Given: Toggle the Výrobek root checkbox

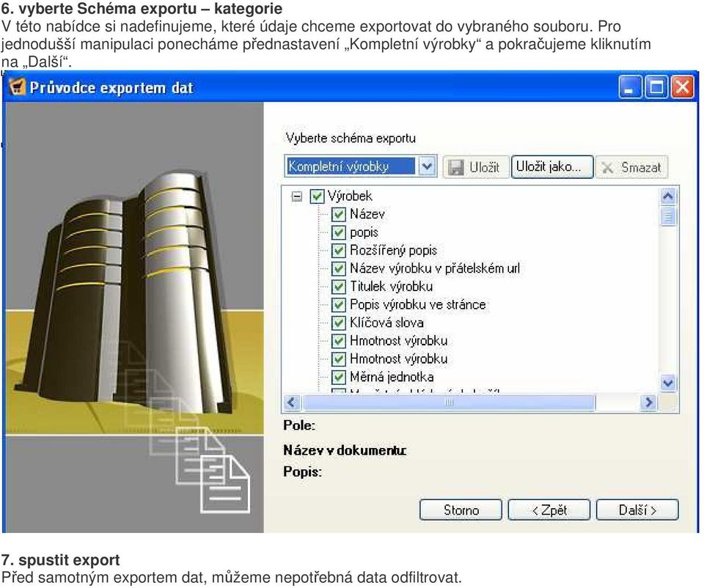Looking at the screenshot, I should coord(317,196).
